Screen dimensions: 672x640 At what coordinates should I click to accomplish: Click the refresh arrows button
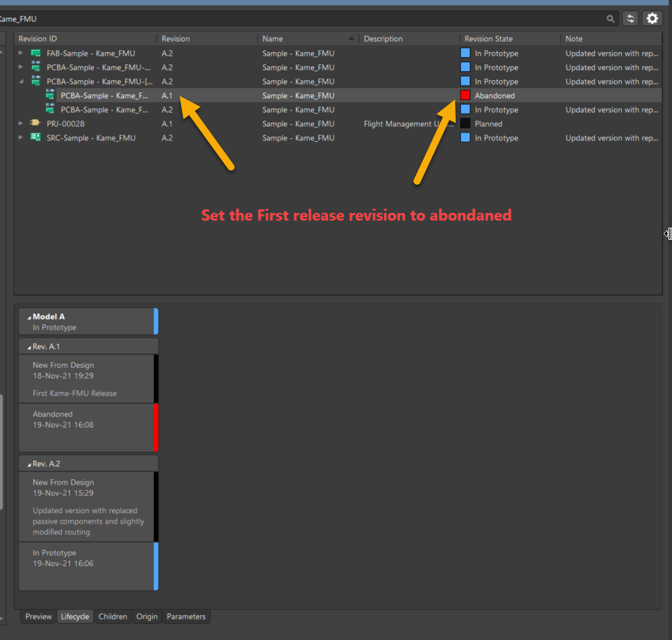point(630,18)
